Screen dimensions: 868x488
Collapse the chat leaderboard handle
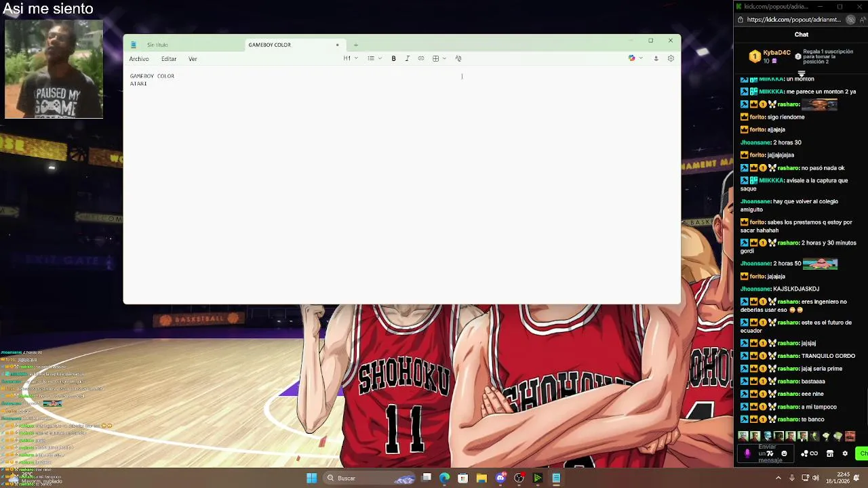801,73
